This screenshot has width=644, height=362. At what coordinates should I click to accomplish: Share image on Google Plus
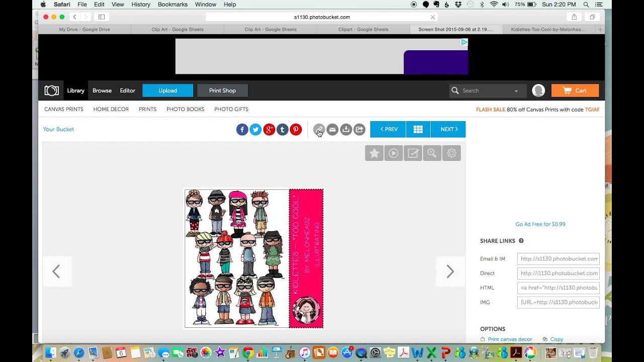[269, 130]
